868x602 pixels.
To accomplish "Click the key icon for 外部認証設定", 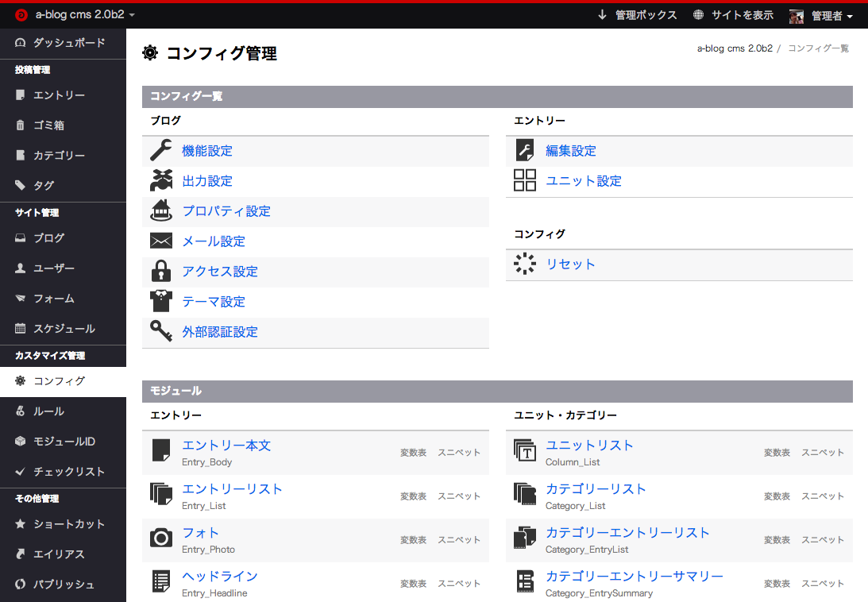I will tap(161, 332).
